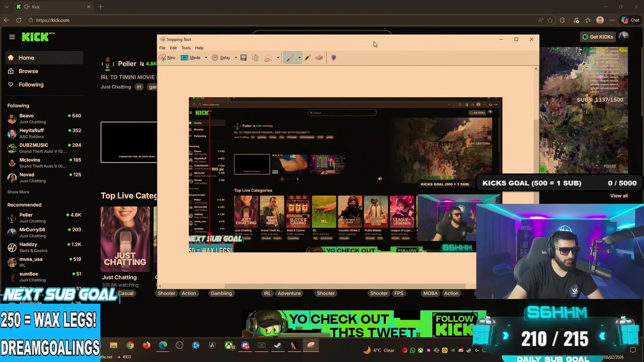The width and height of the screenshot is (644, 362).
Task: Select the Eraser tool
Action: (x=319, y=58)
